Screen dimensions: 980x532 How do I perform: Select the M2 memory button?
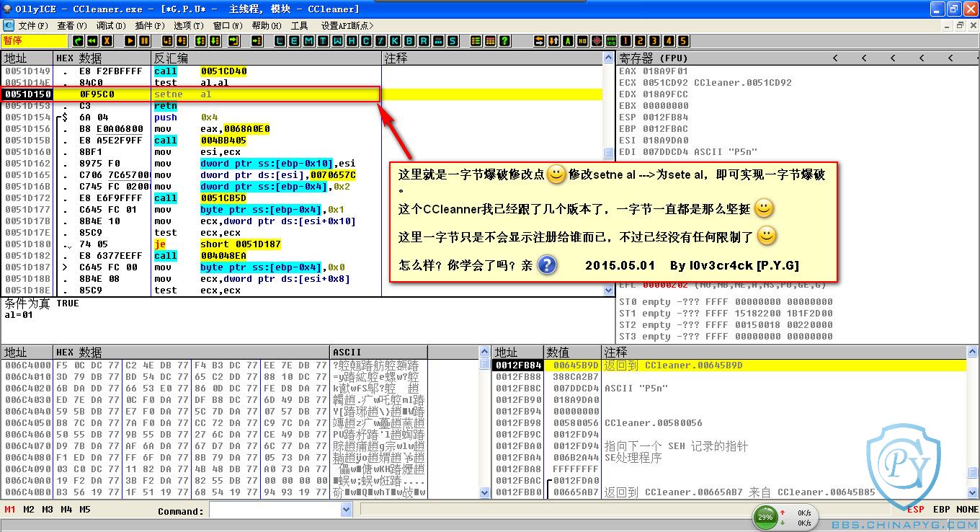[29, 510]
